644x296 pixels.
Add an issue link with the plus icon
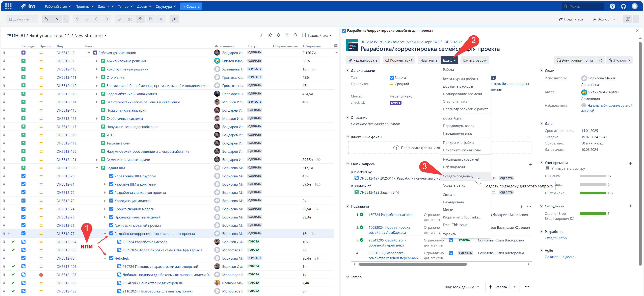(x=530, y=164)
